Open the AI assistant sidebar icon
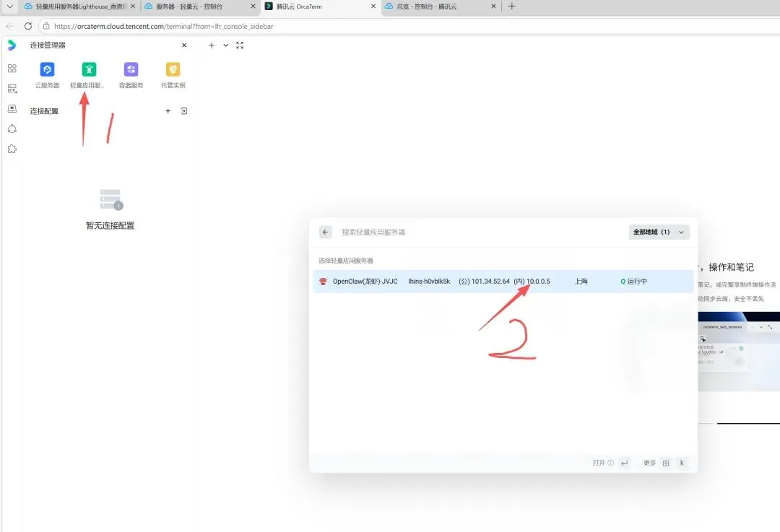Image resolution: width=780 pixels, height=532 pixels. coord(12,128)
